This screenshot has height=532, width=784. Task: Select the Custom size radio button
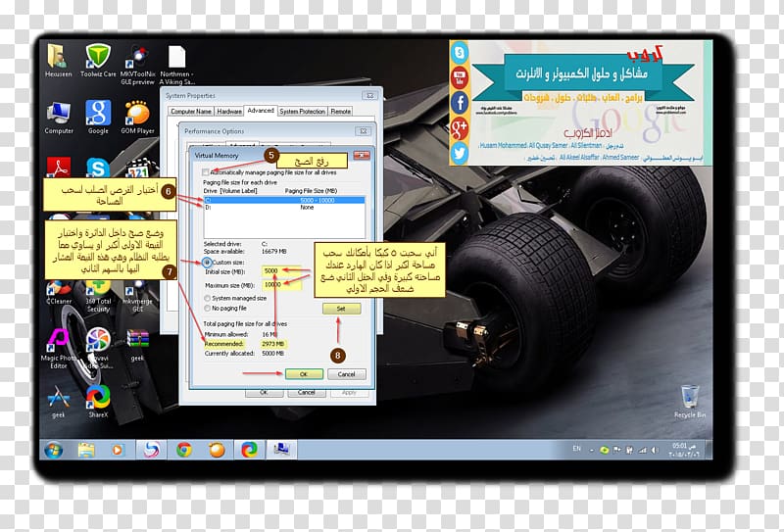click(207, 263)
